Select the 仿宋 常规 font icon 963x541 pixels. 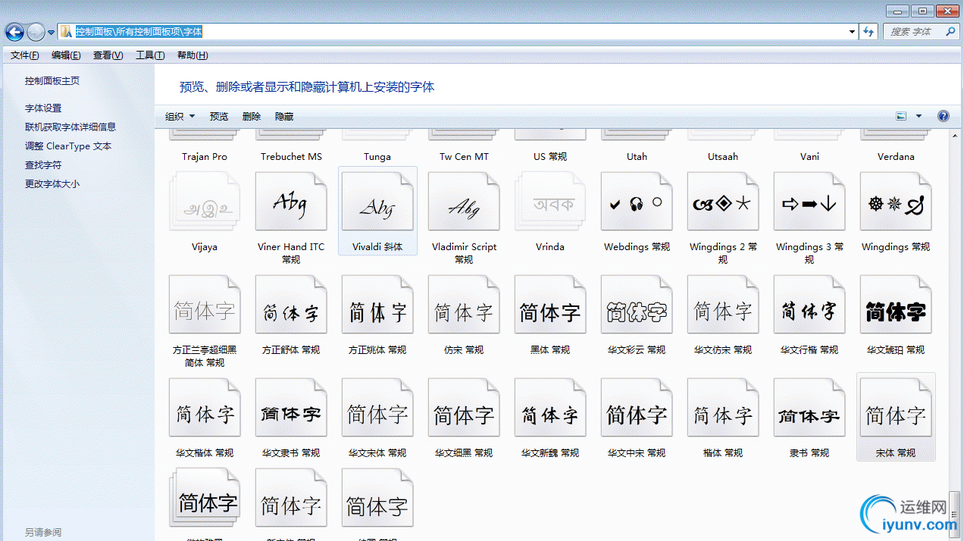(464, 305)
